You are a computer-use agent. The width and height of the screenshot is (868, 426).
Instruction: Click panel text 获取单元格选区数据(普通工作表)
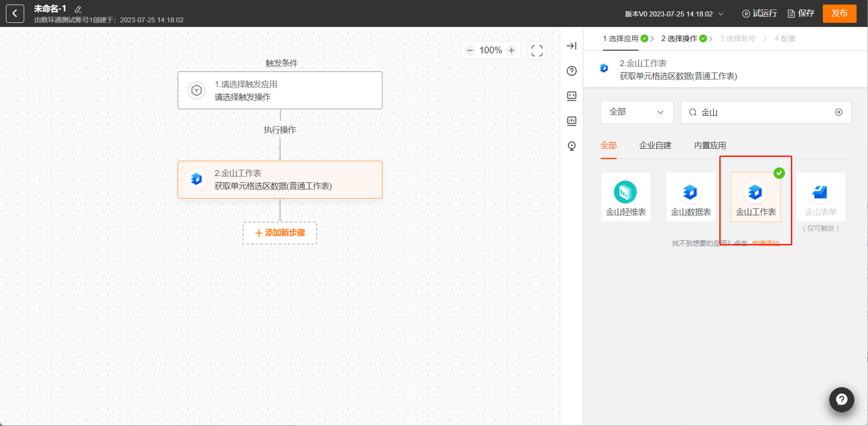coord(678,76)
